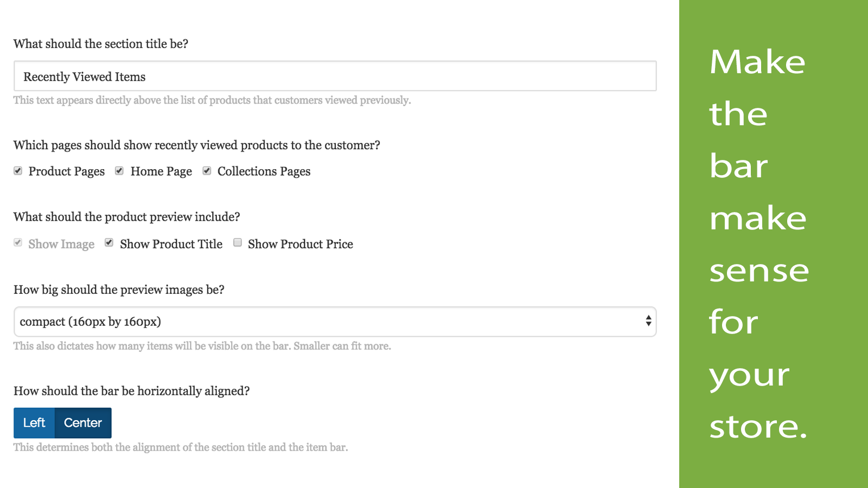Click the "Show Product Title" label text
Viewport: 868px width, 488px height.
[x=171, y=244]
